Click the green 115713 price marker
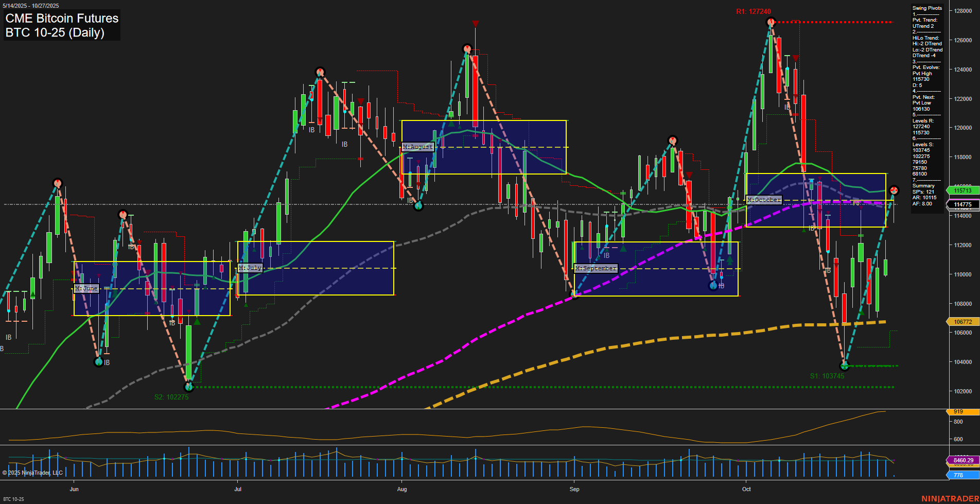This screenshot has width=980, height=504. click(x=962, y=190)
